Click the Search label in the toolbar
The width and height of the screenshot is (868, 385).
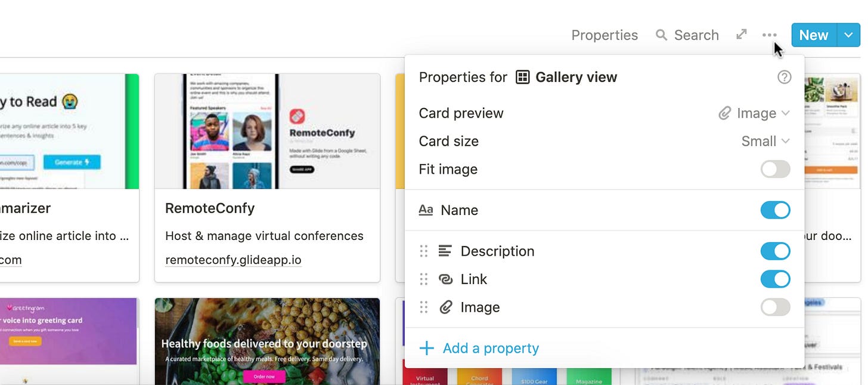coord(696,35)
